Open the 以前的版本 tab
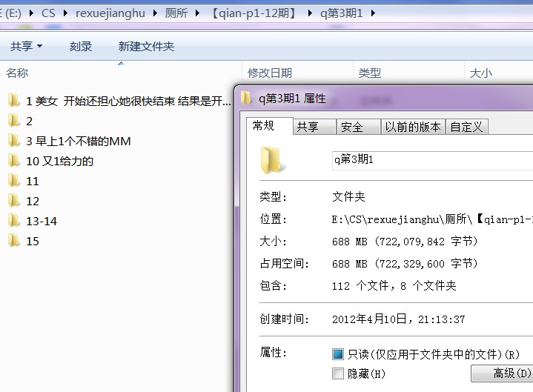The width and height of the screenshot is (533, 392). 413,127
